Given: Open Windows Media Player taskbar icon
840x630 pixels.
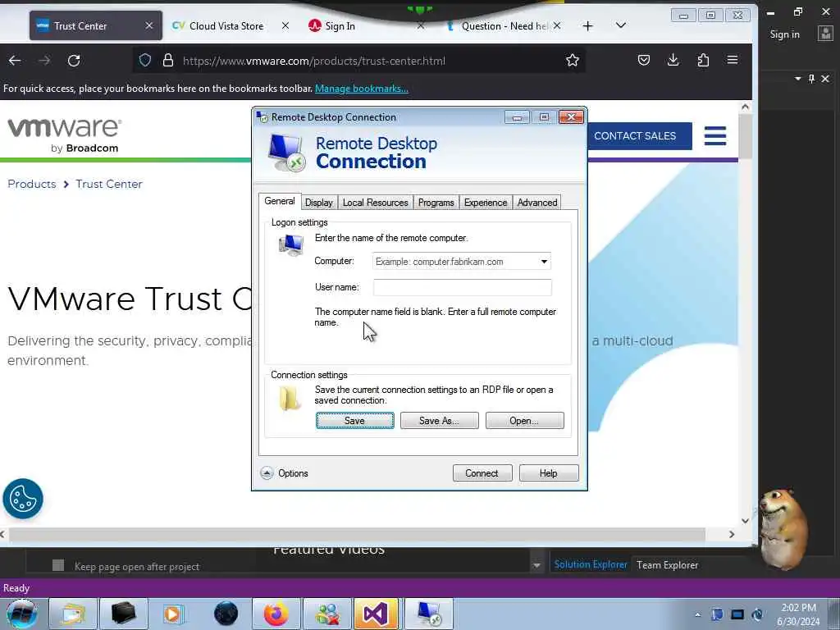Looking at the screenshot, I should click(x=173, y=614).
